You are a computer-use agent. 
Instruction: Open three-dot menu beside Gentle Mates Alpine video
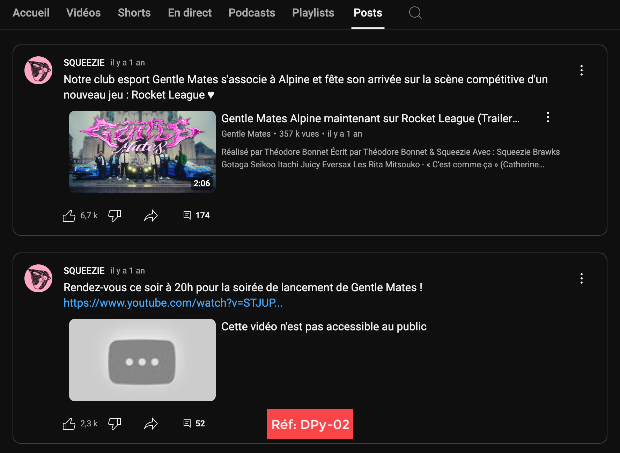548,117
